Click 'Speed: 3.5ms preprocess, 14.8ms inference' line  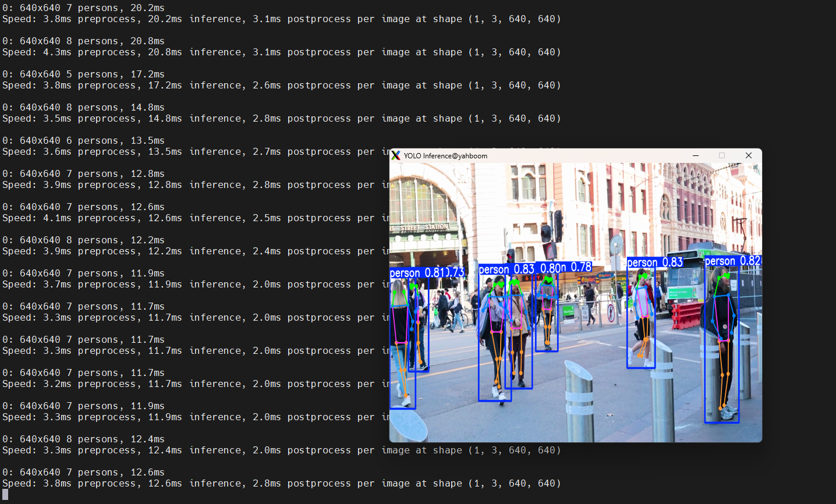point(282,119)
